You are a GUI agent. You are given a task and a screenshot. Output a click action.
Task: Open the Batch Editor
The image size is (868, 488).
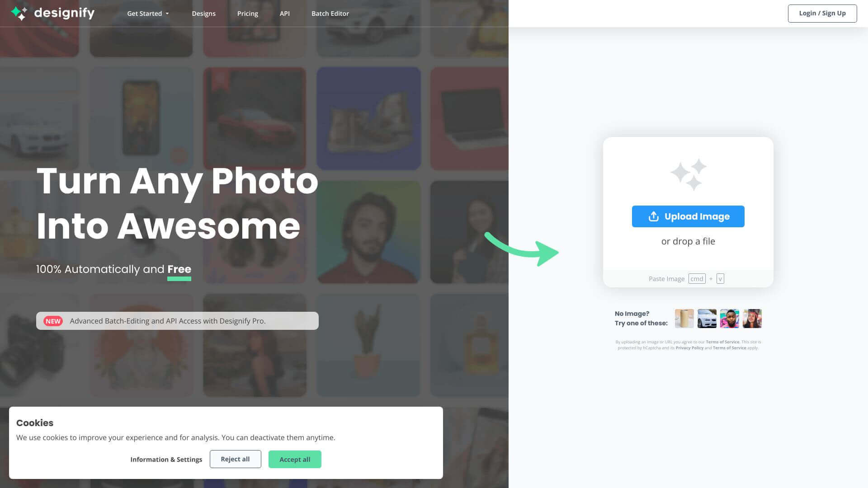pyautogui.click(x=330, y=13)
